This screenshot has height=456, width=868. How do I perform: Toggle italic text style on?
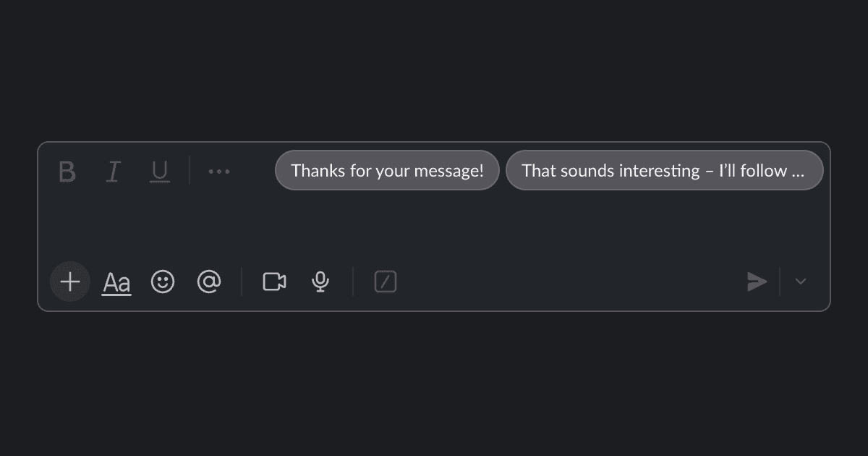click(x=114, y=171)
